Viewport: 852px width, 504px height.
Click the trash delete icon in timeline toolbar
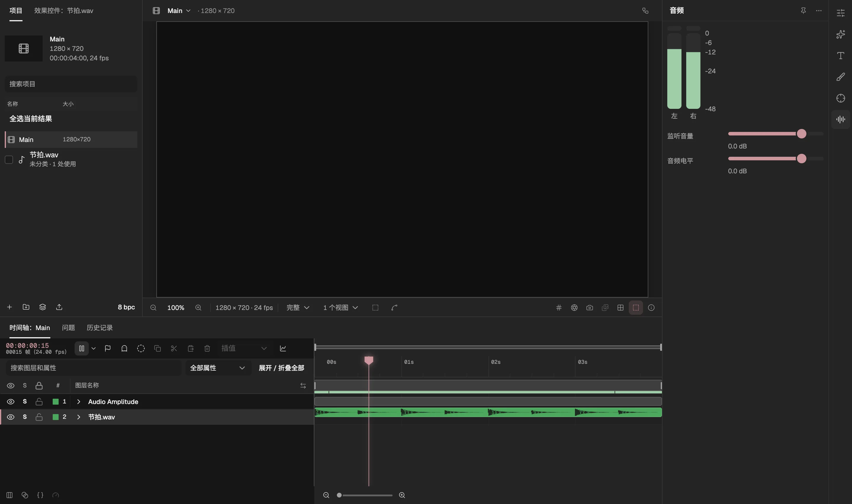tap(207, 348)
